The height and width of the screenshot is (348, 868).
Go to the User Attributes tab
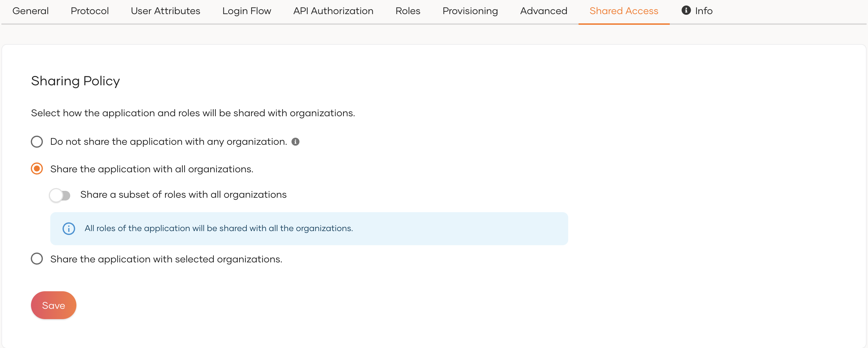[x=165, y=11]
